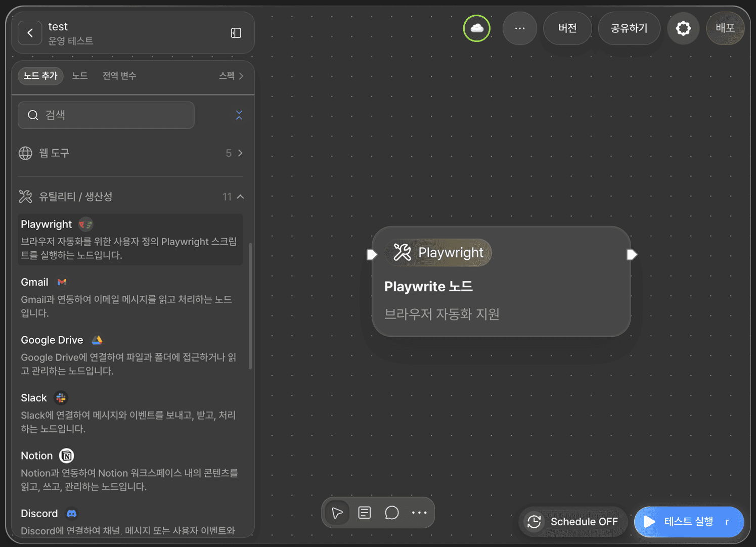Click the tools icon for 유틸리티 / 생산성

pos(25,197)
